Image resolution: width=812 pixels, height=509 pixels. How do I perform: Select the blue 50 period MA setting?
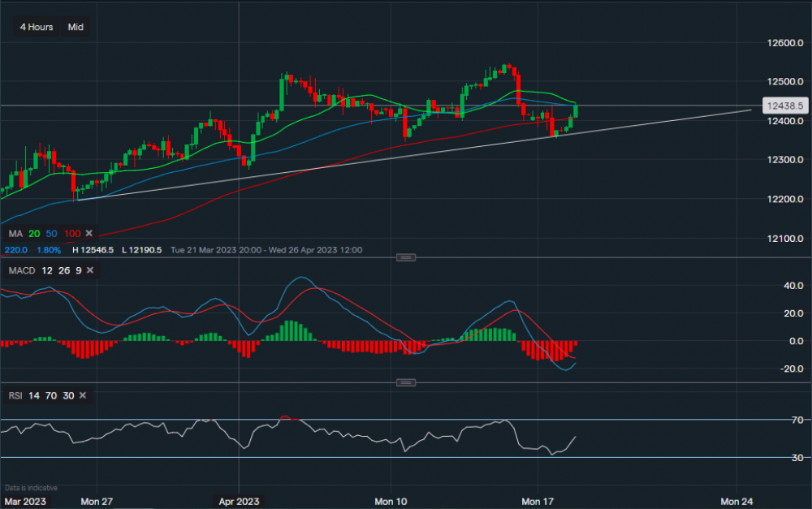coord(52,234)
